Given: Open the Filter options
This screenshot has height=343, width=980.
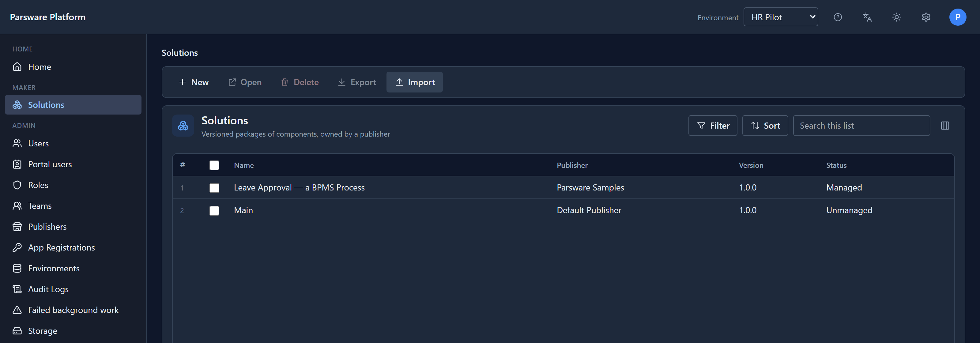Looking at the screenshot, I should [713, 126].
